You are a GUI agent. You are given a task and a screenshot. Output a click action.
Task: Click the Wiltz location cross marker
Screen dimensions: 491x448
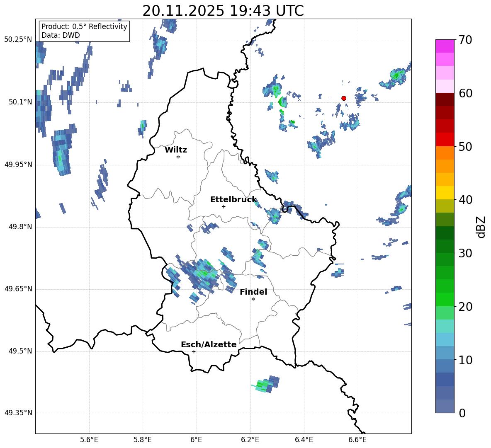point(178,157)
